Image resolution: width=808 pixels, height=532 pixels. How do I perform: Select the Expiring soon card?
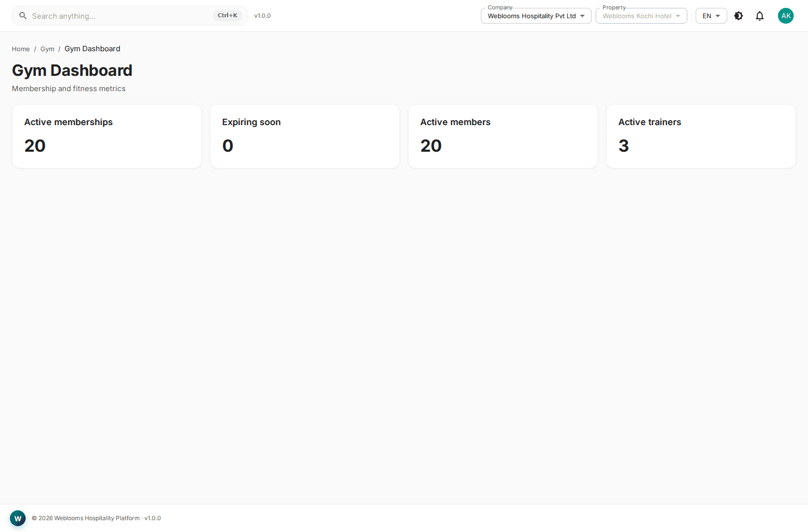(305, 136)
